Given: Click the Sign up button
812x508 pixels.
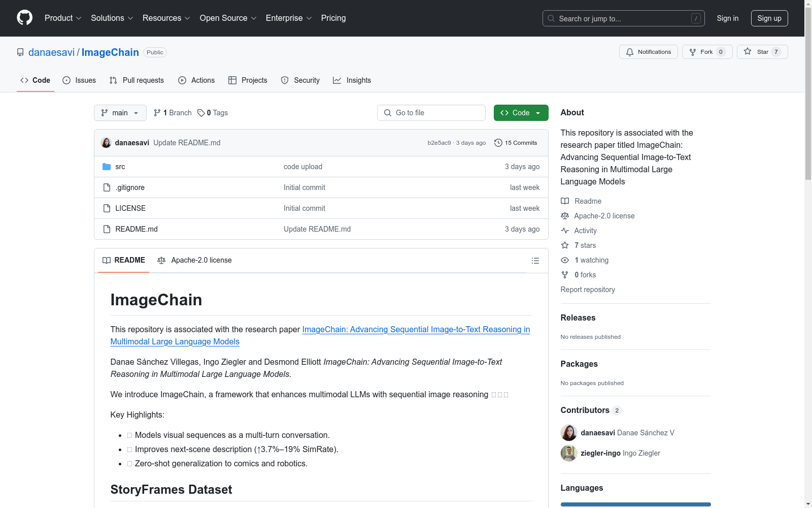Looking at the screenshot, I should tap(769, 18).
